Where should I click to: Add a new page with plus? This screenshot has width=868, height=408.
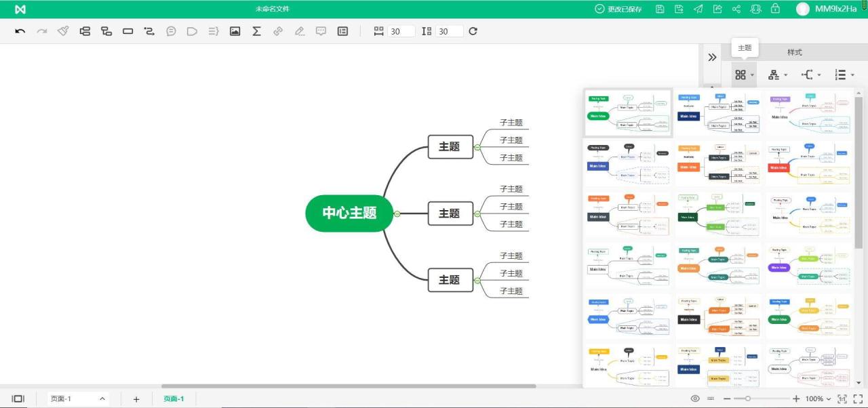point(136,399)
